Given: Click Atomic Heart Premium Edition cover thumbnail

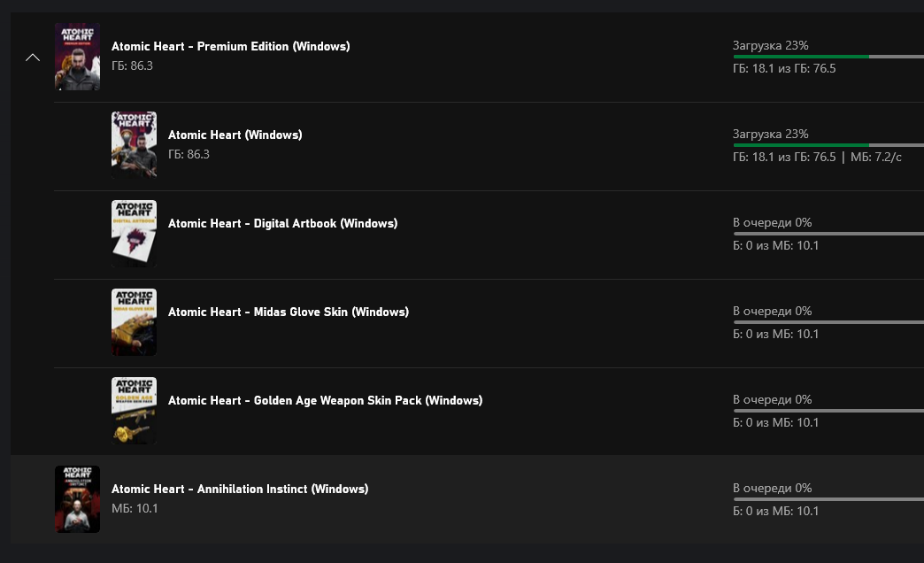Looking at the screenshot, I should click(77, 57).
